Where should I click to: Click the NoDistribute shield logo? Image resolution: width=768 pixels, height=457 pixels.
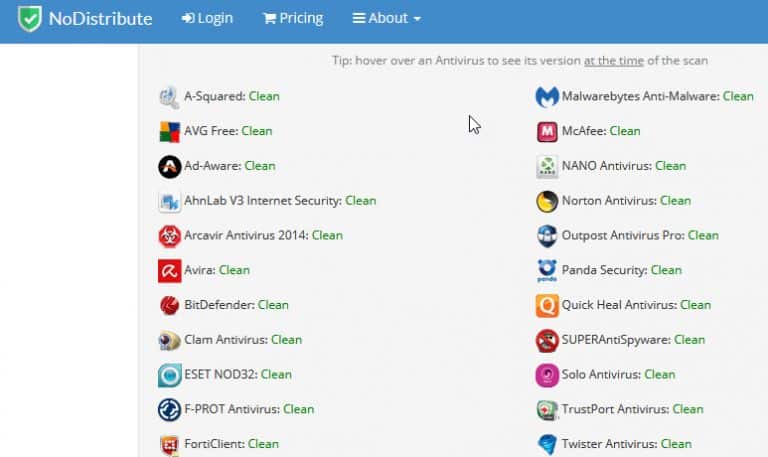[x=29, y=19]
